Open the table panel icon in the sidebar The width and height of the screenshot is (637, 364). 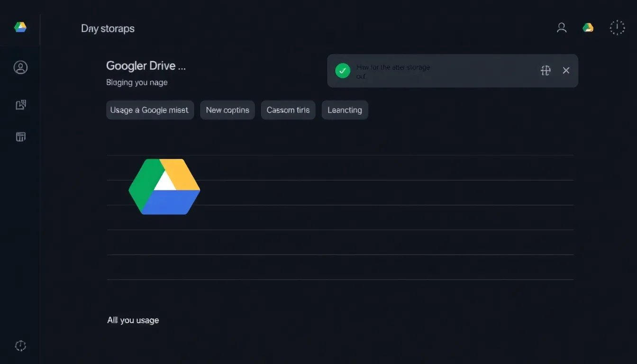(20, 137)
